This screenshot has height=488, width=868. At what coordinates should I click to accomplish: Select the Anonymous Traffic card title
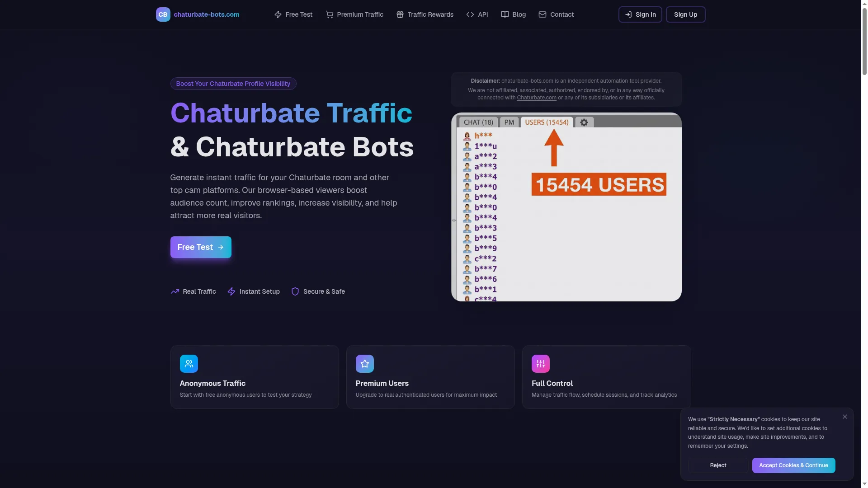pos(212,383)
